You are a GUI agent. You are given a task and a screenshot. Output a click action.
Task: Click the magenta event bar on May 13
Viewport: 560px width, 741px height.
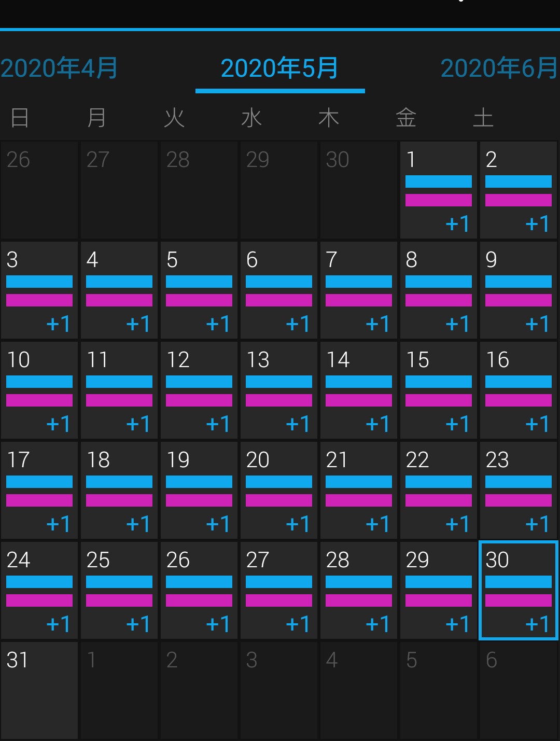[x=279, y=400]
